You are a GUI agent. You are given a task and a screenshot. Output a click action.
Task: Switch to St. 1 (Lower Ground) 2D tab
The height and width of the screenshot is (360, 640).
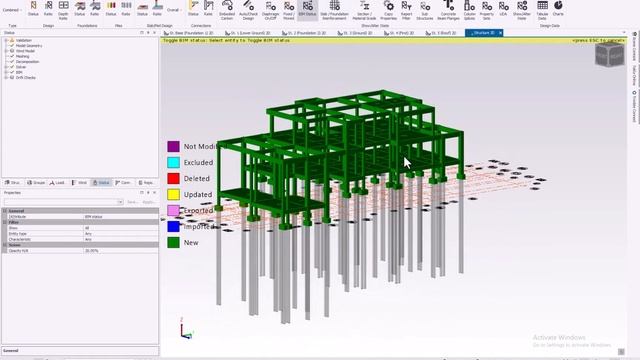247,33
